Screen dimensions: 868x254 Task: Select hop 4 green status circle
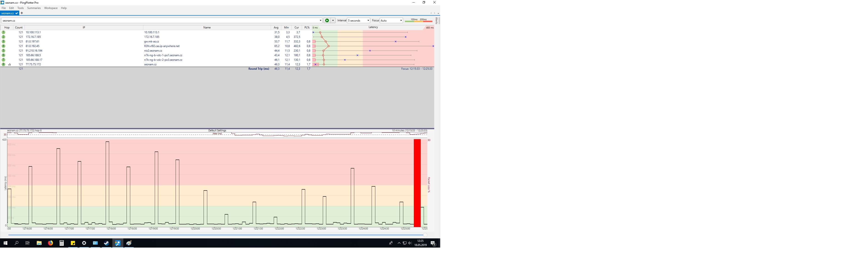[3, 46]
